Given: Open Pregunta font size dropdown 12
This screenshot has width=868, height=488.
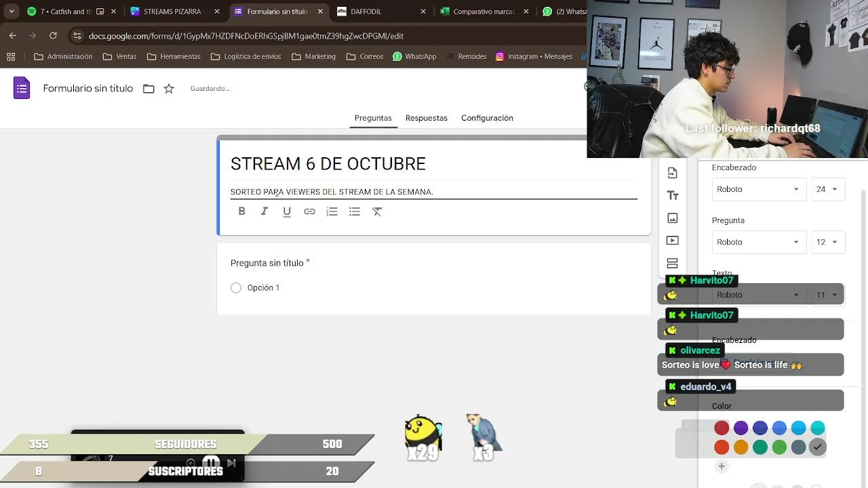Looking at the screenshot, I should (x=827, y=242).
